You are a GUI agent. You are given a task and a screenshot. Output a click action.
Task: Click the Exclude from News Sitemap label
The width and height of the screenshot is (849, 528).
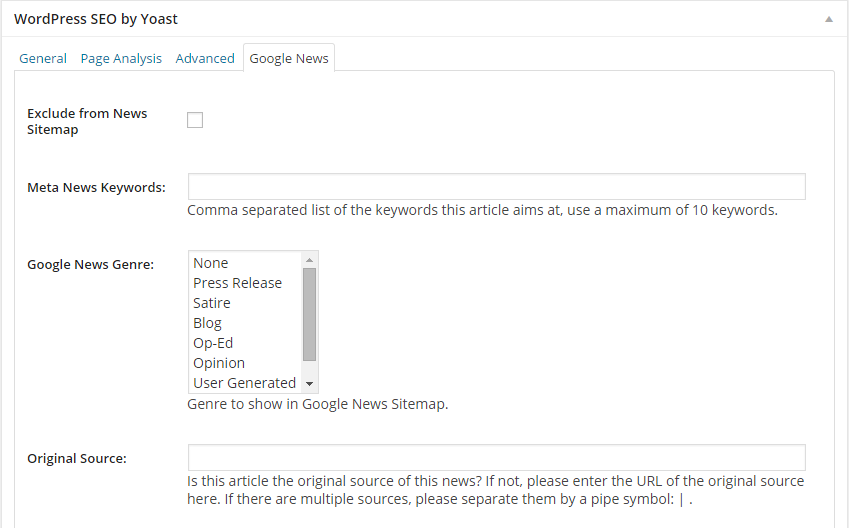pos(87,121)
